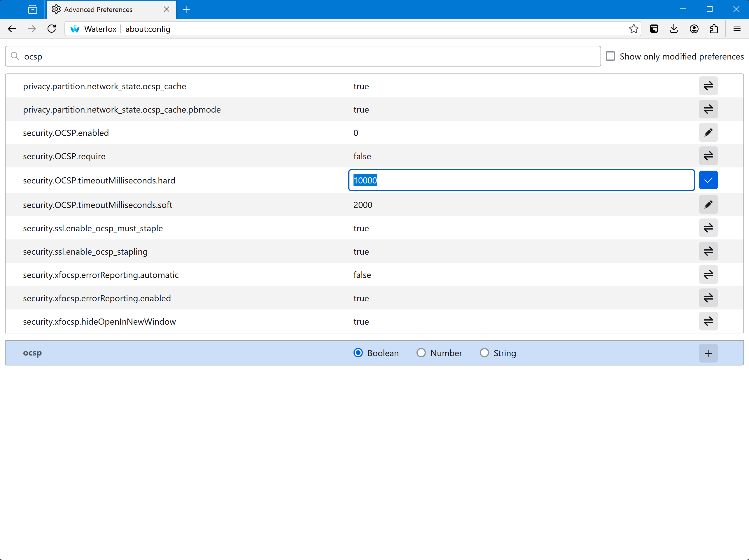Click the reset icon for security.xfocsp.hideOpenInNewWindow
This screenshot has height=560, width=749.
click(708, 321)
